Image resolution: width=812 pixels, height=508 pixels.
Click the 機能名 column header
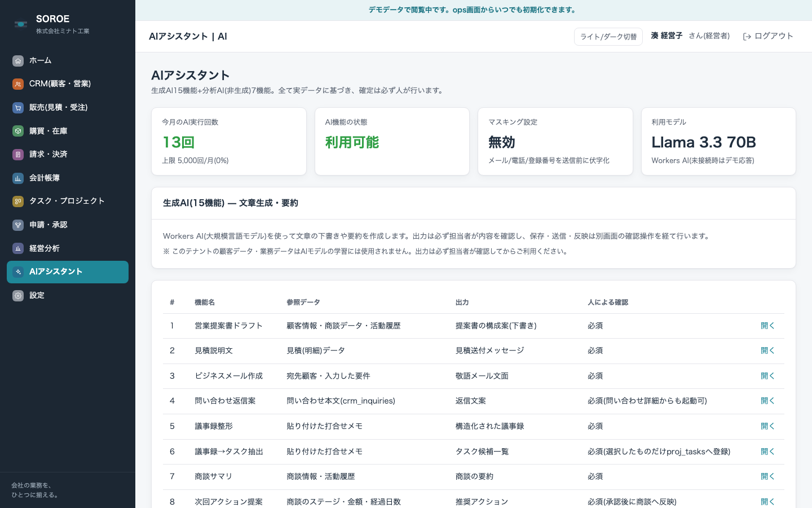click(205, 303)
